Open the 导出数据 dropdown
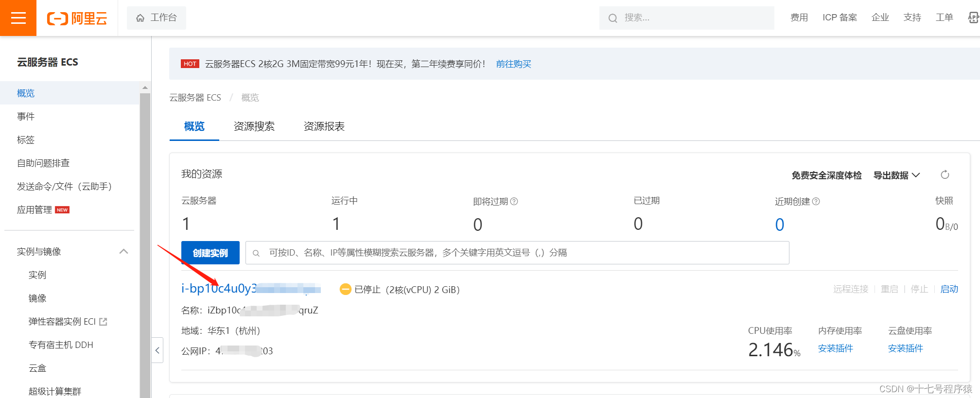Image resolution: width=980 pixels, height=398 pixels. (x=896, y=175)
